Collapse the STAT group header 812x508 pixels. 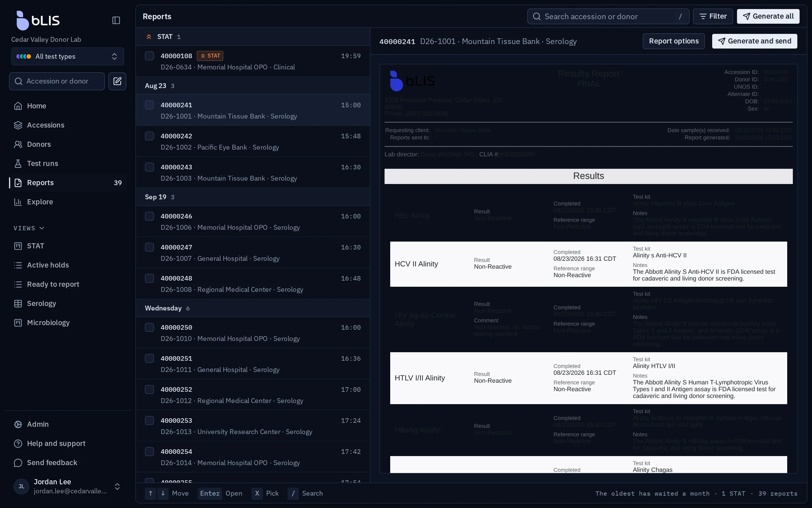[x=253, y=37]
